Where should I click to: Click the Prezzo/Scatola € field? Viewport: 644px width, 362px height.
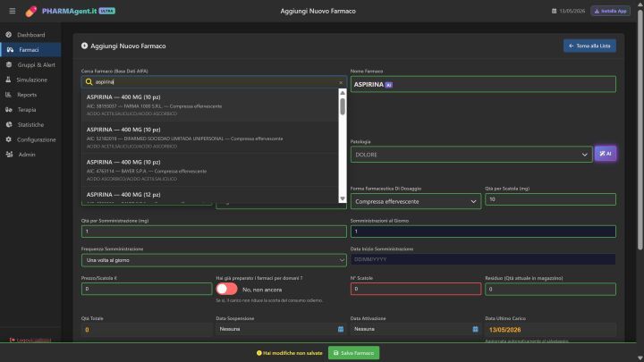[147, 289]
